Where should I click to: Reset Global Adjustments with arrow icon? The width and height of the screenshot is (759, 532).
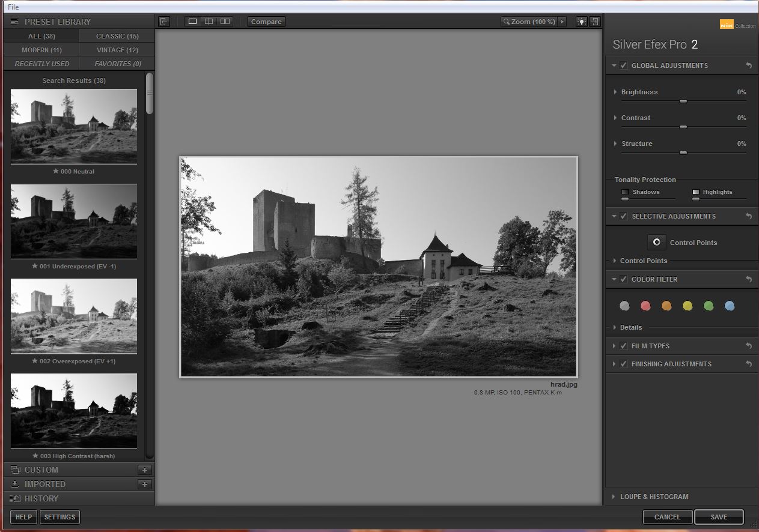pos(749,65)
